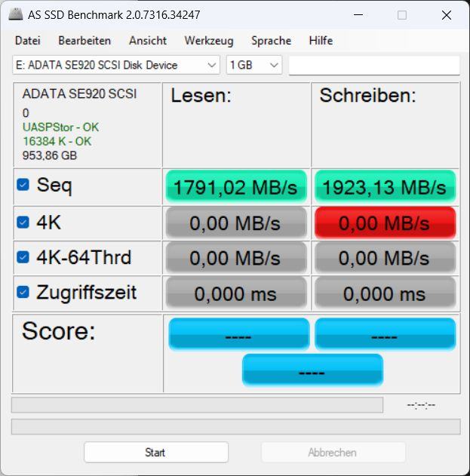This screenshot has width=470, height=476.
Task: Click the ADATA SE920 SCSI device name label
Action: pos(79,94)
